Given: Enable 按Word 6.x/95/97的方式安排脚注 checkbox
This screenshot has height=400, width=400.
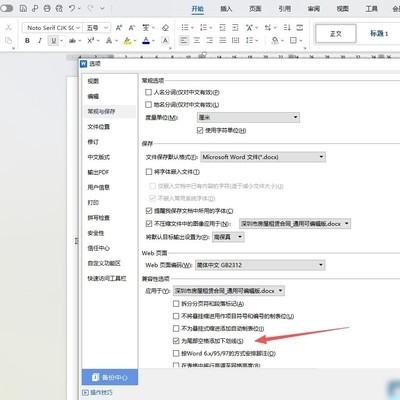Looking at the screenshot, I should pos(176,353).
